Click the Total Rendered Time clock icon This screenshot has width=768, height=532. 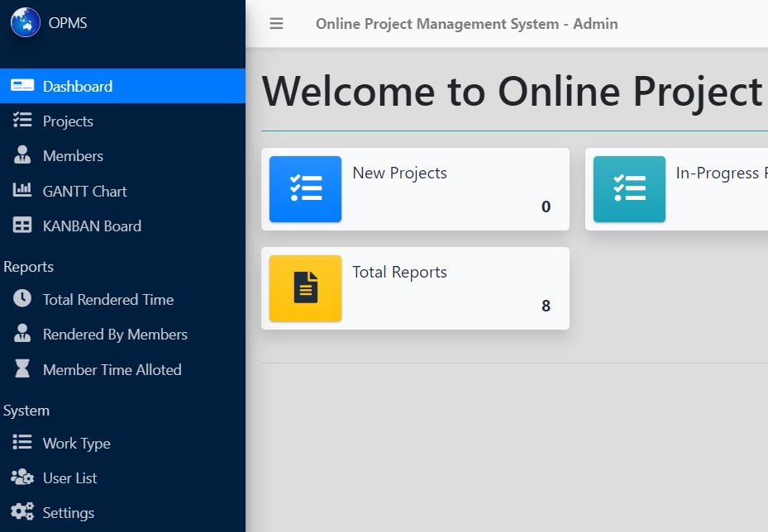click(22, 299)
